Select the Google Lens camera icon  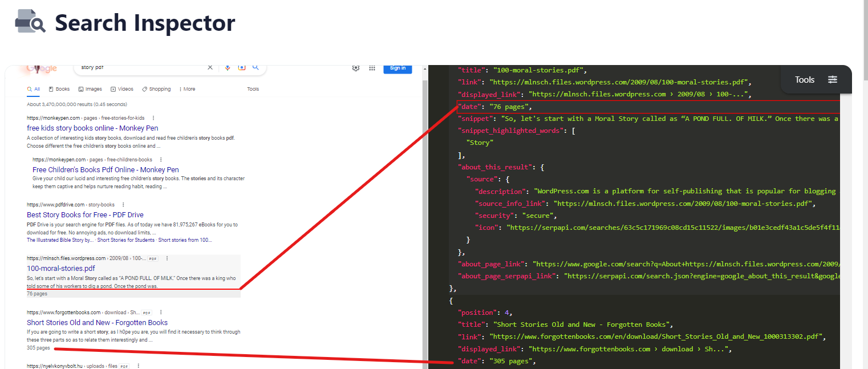[x=241, y=67]
